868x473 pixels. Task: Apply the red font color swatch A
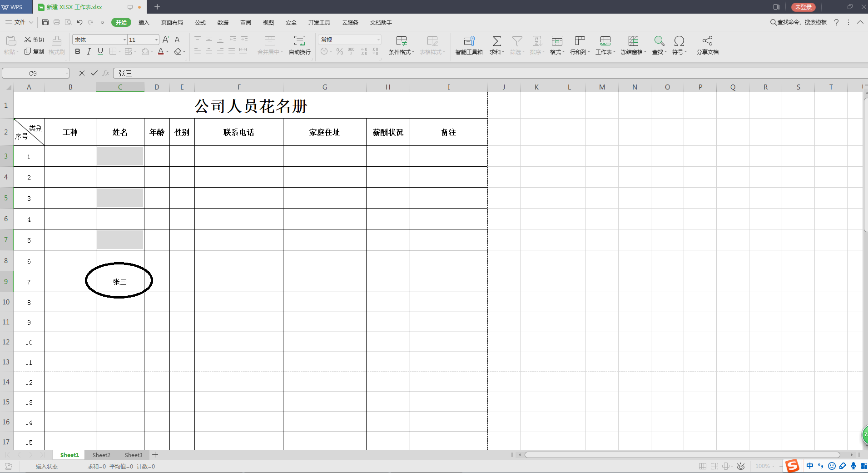pos(161,52)
